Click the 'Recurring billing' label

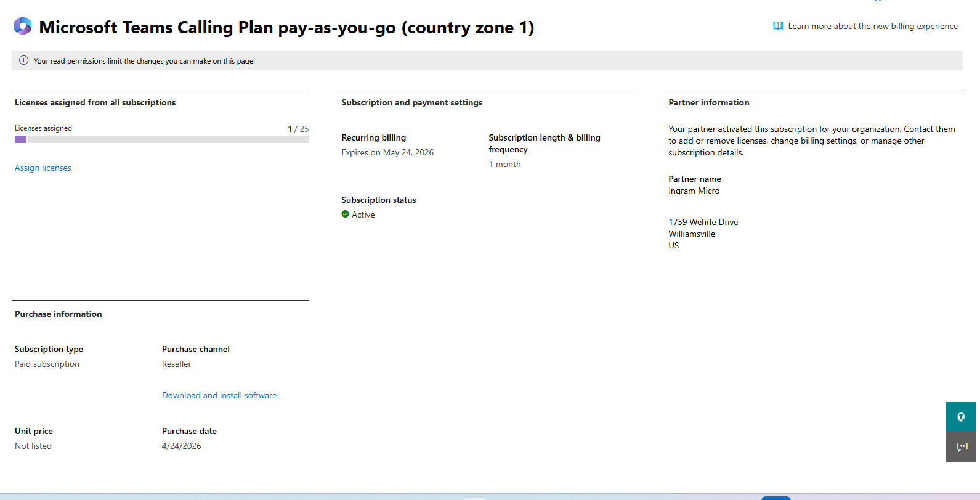click(x=374, y=137)
